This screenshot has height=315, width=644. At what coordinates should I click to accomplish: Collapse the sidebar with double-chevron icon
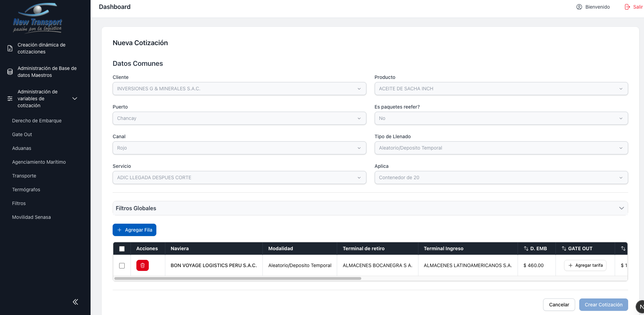pyautogui.click(x=75, y=302)
